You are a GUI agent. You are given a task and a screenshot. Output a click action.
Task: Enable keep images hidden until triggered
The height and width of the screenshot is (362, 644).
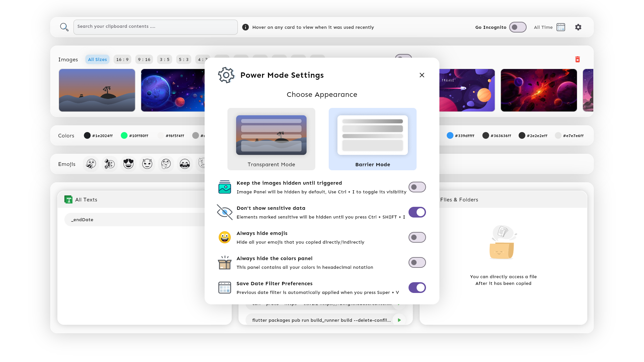click(417, 187)
